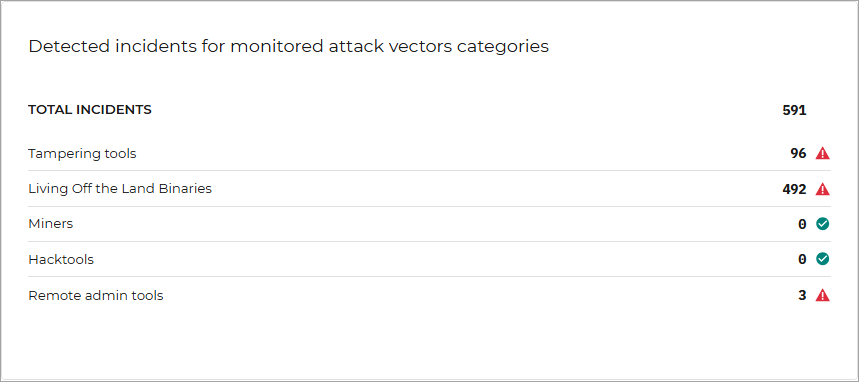Click the TOTAL INCIDENTS heading
The height and width of the screenshot is (382, 859).
click(x=90, y=110)
